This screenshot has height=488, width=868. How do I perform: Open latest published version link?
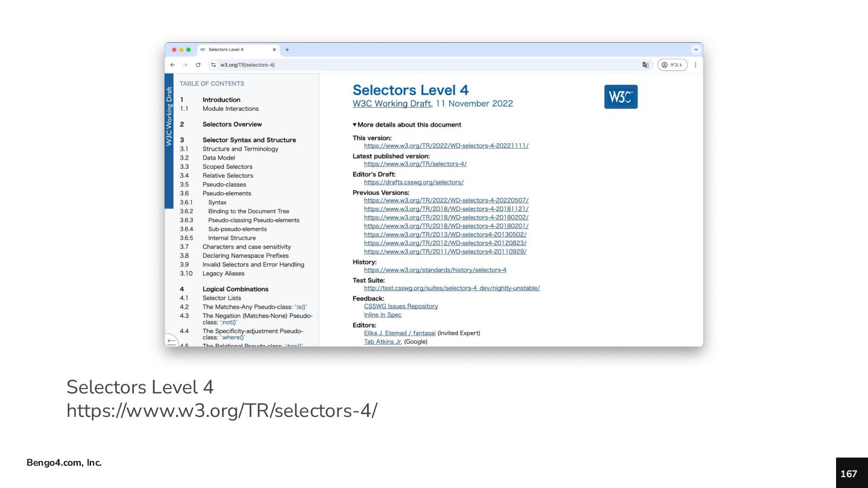tap(415, 164)
